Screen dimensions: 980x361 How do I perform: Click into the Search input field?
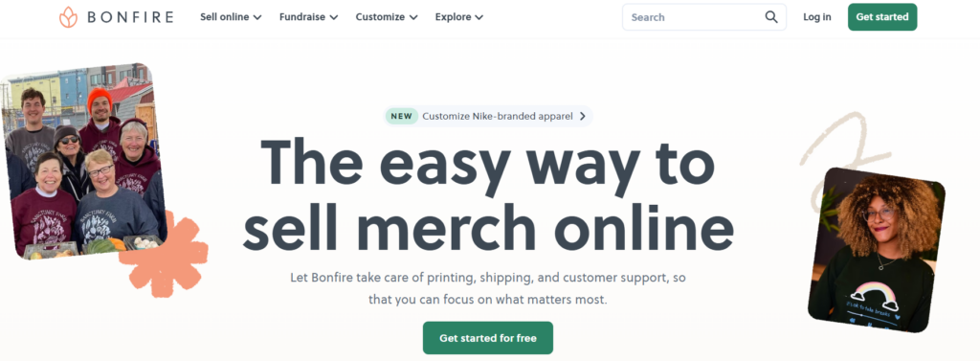696,17
